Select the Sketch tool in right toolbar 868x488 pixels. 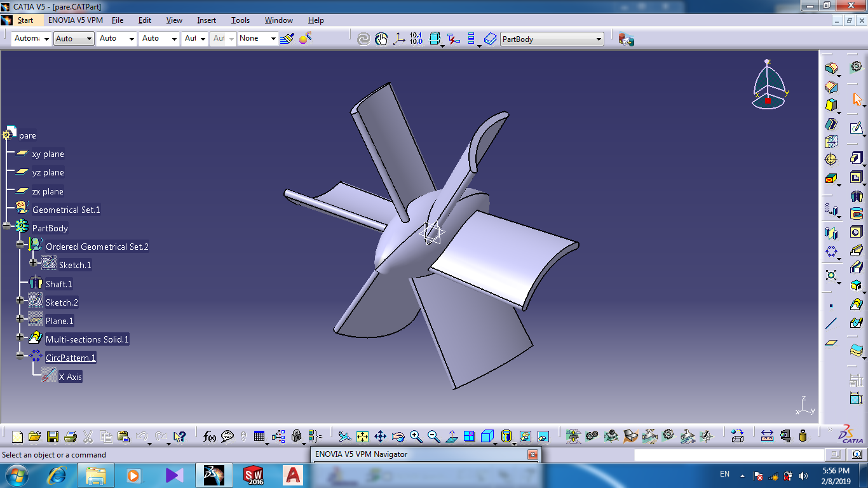click(x=856, y=128)
